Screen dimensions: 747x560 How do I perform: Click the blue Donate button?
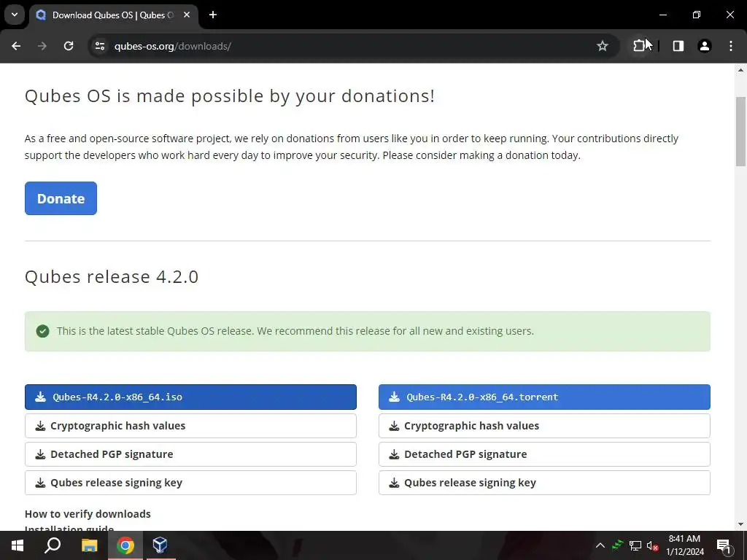pos(61,198)
